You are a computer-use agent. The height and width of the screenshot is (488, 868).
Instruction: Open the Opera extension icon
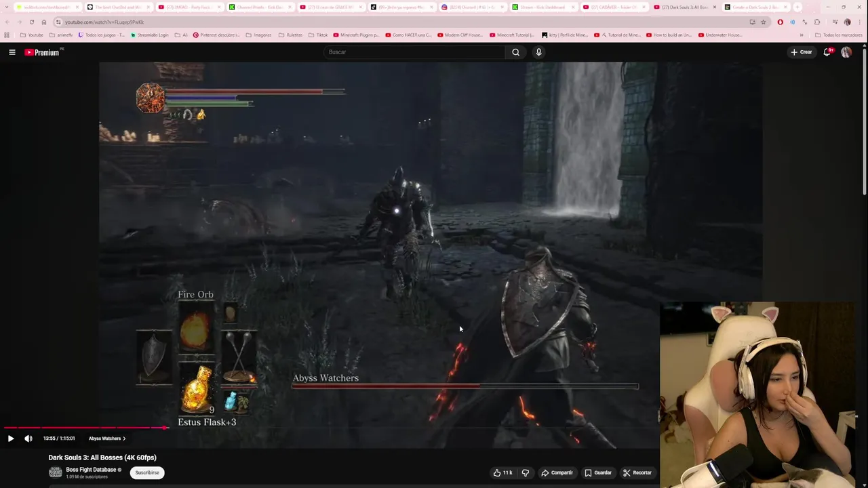[x=780, y=22]
